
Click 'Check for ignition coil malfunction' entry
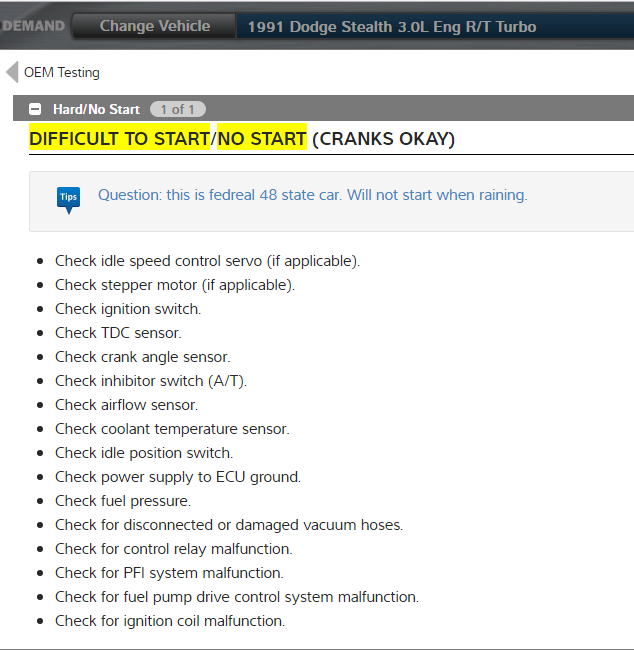point(170,621)
